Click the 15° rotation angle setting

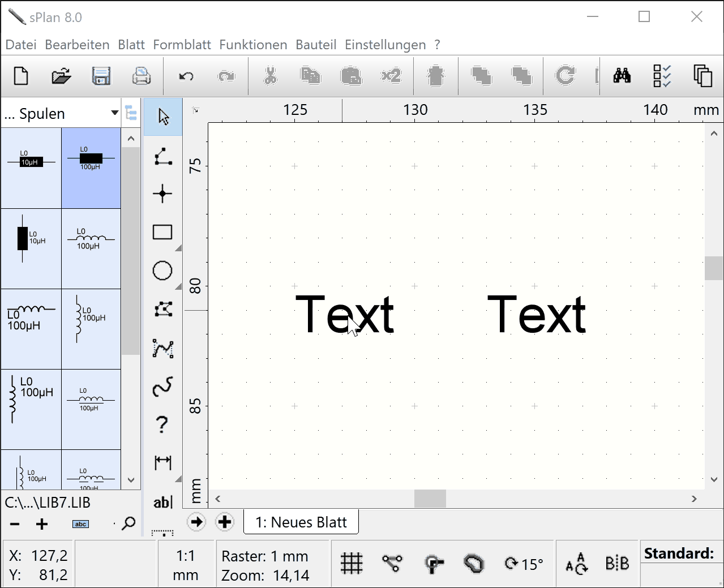click(x=524, y=564)
